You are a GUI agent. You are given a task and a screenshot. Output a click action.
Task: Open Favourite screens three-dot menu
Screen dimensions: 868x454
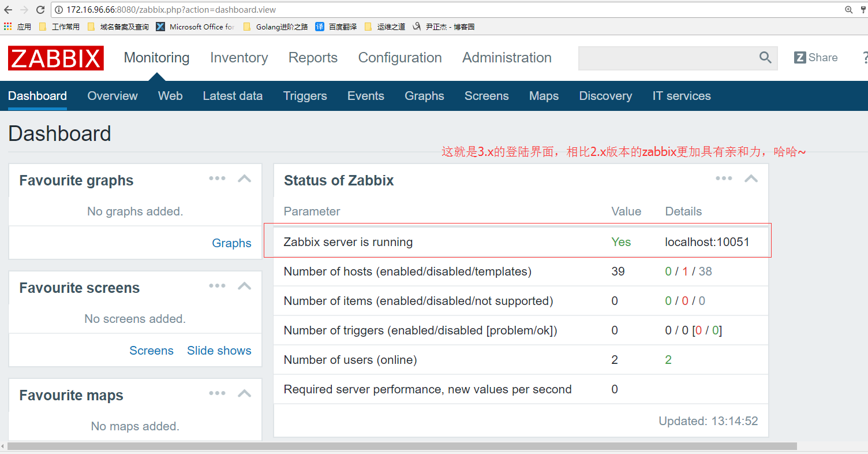tap(217, 286)
